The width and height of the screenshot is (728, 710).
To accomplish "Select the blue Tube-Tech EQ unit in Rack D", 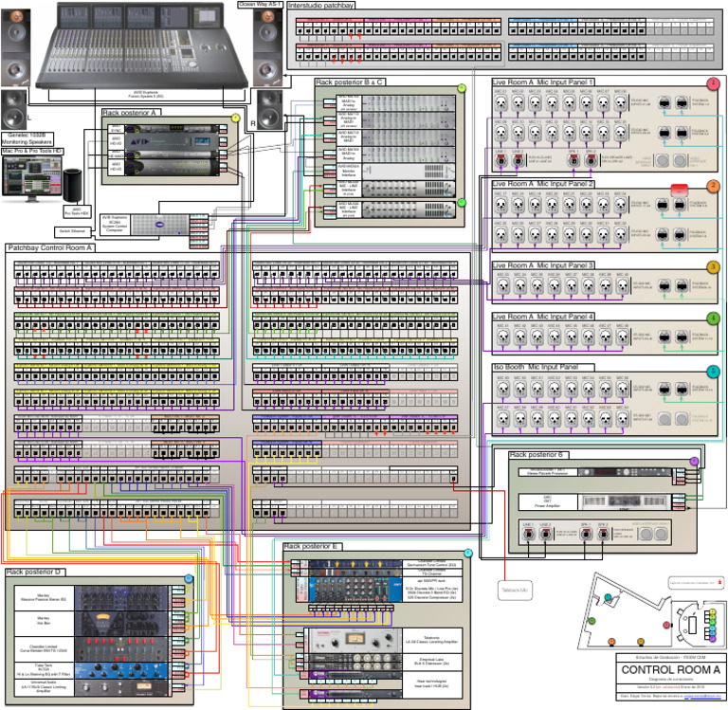I will (x=121, y=671).
